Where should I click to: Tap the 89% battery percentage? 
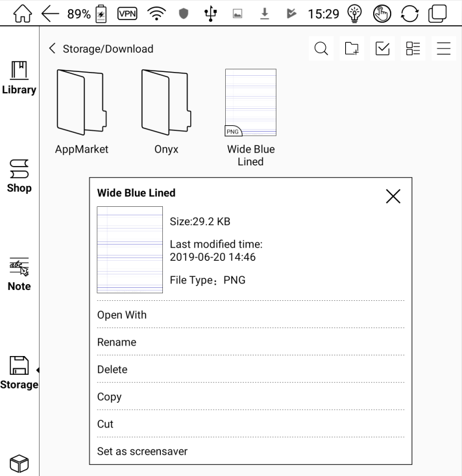coord(79,14)
